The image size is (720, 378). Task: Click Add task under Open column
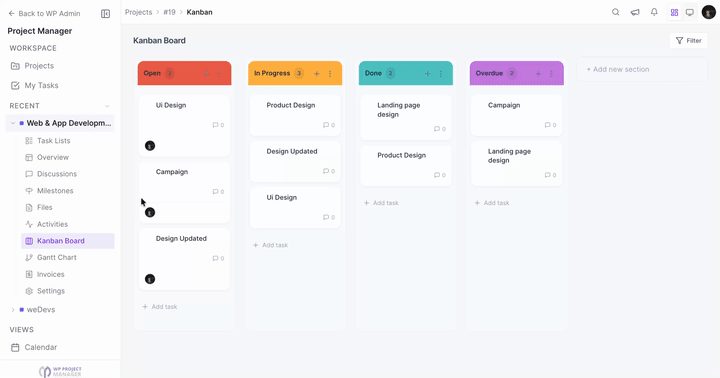click(x=160, y=306)
